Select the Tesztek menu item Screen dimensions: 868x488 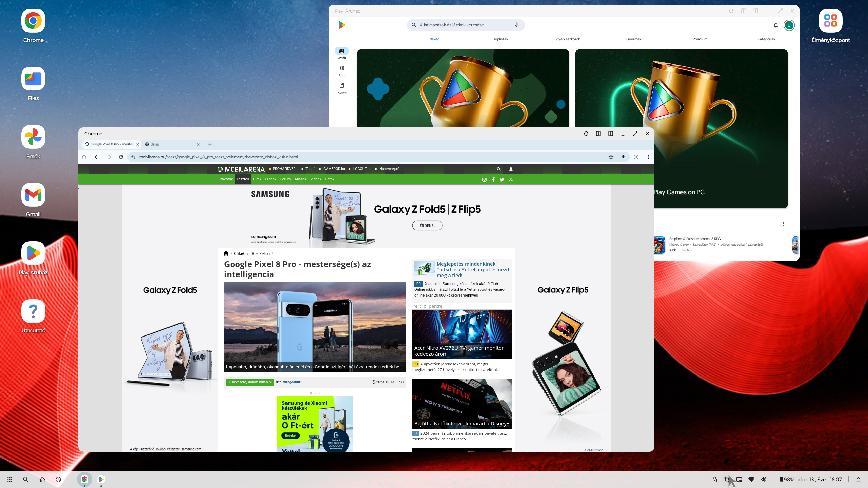coord(243,179)
